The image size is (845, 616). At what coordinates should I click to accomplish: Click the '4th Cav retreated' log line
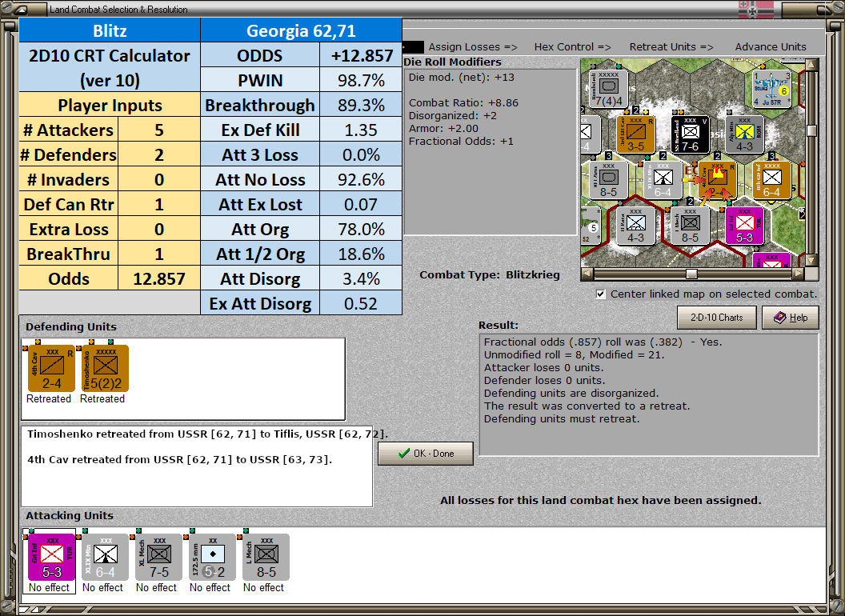point(179,460)
